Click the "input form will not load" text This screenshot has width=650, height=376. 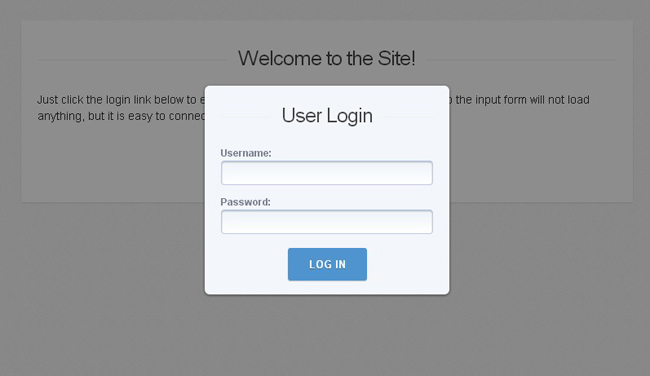click(532, 100)
